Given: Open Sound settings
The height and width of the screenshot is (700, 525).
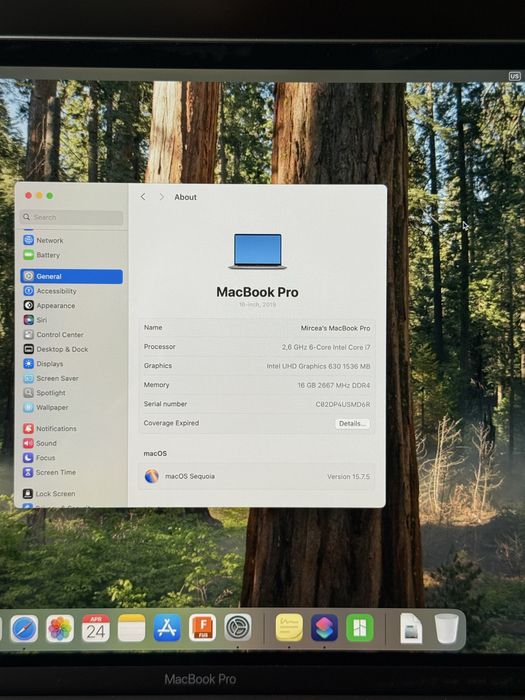Looking at the screenshot, I should (40, 443).
